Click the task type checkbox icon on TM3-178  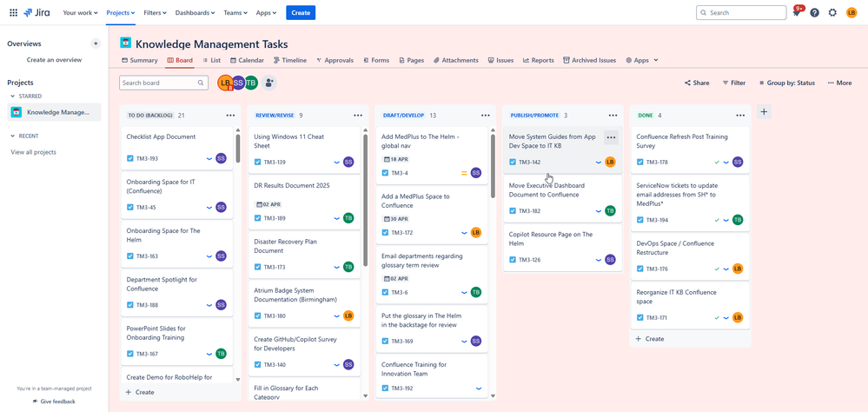point(640,163)
